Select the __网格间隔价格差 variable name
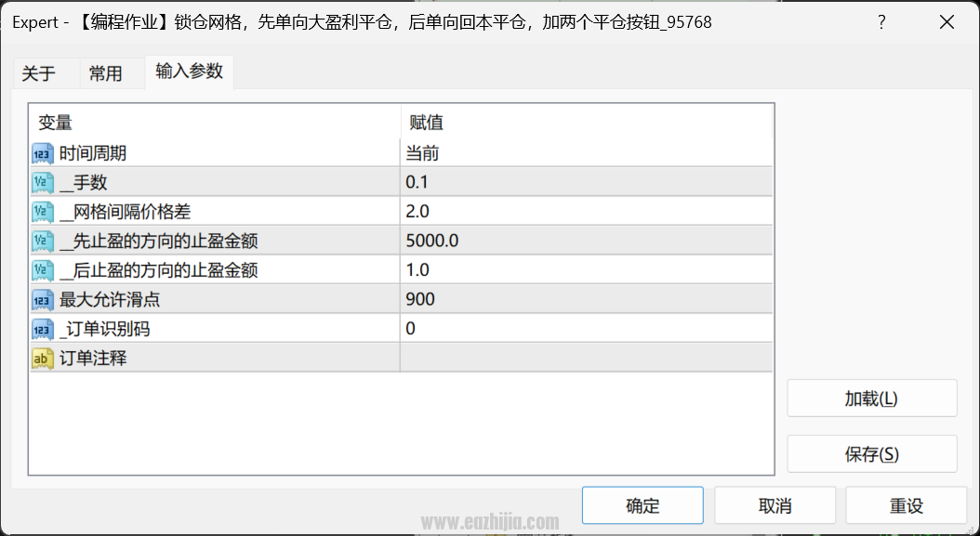 pyautogui.click(x=125, y=212)
